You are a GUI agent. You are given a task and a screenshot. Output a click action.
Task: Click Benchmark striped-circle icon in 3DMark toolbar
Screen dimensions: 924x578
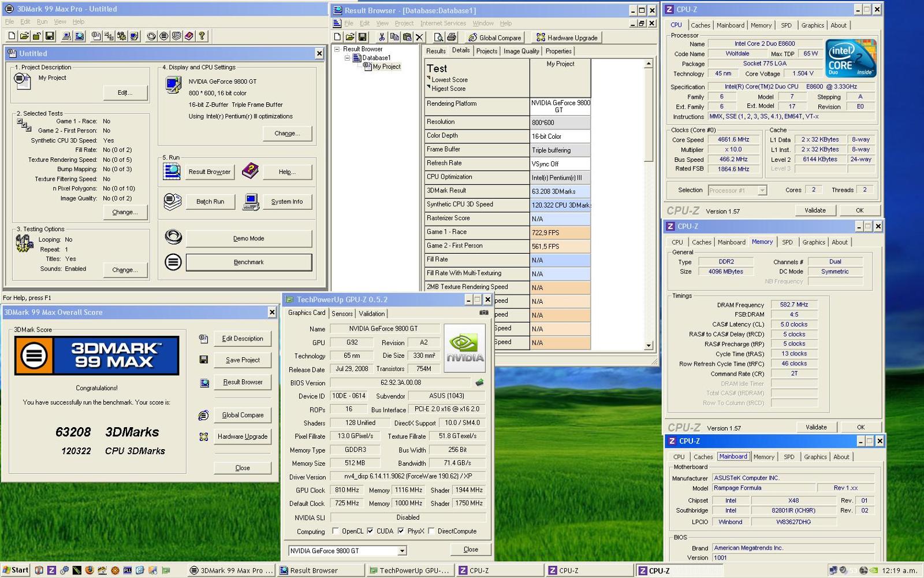point(164,36)
